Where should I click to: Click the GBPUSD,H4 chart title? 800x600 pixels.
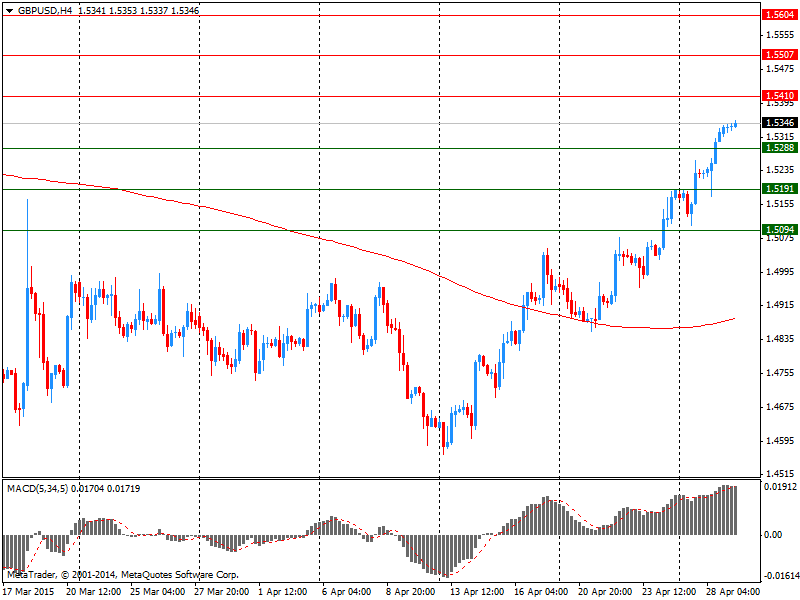[x=45, y=11]
